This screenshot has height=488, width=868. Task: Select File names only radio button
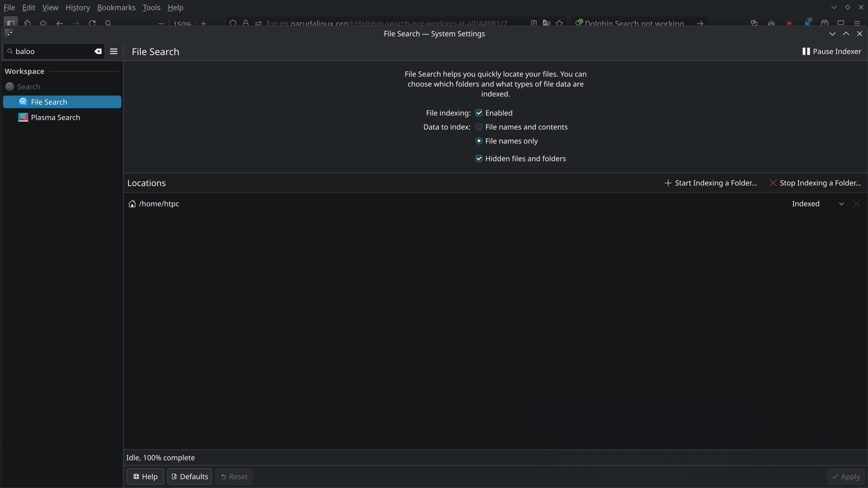click(x=479, y=141)
